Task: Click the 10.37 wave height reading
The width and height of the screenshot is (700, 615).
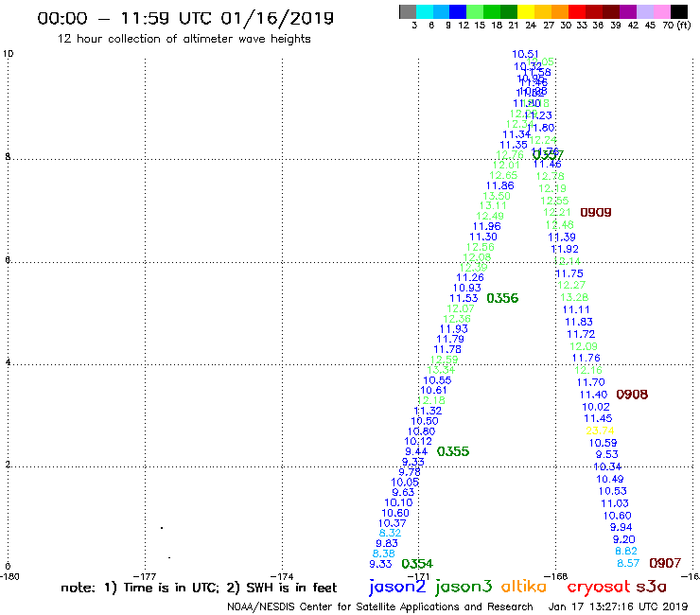Action: click(x=393, y=523)
